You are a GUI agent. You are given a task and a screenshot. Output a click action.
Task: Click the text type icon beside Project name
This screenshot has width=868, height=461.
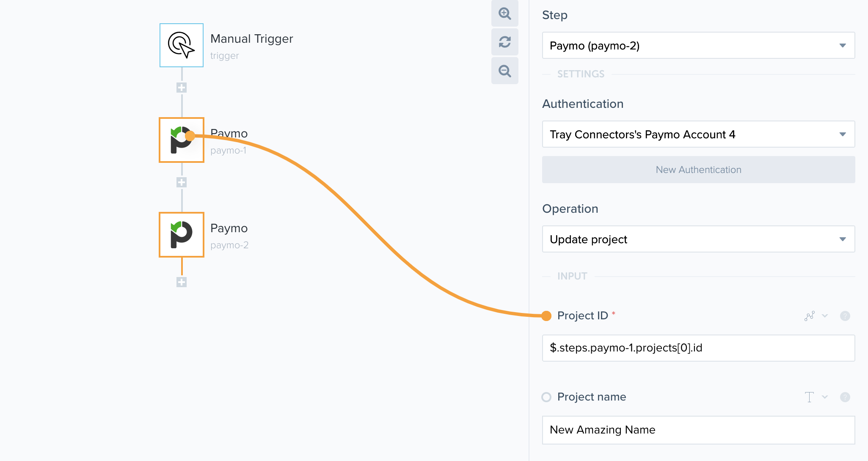click(809, 397)
